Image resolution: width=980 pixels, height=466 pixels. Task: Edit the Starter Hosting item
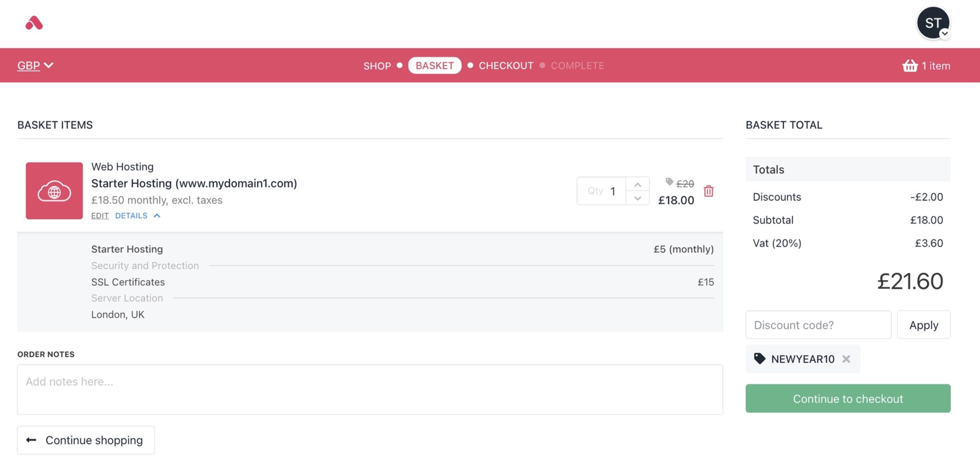tap(100, 216)
